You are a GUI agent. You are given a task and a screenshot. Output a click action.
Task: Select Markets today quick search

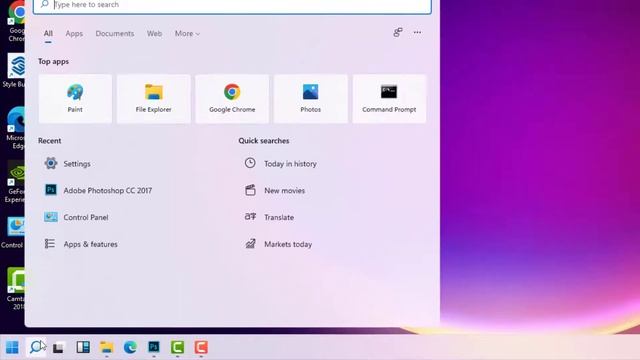(x=278, y=244)
